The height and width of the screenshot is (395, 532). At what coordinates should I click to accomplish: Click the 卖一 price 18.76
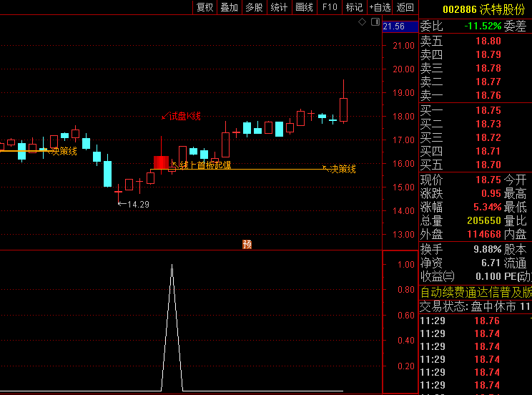coord(488,95)
